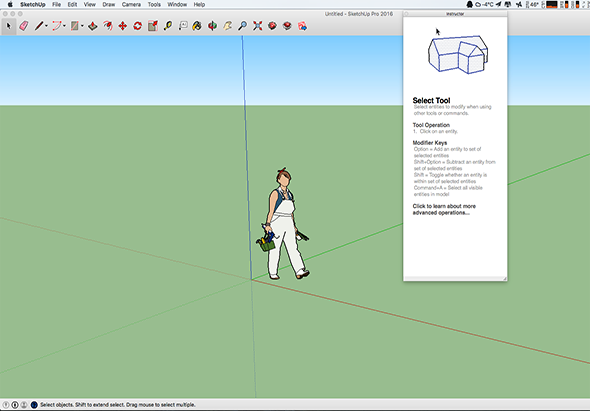
Task: Click the second status bar credits icon
Action: coord(15,405)
